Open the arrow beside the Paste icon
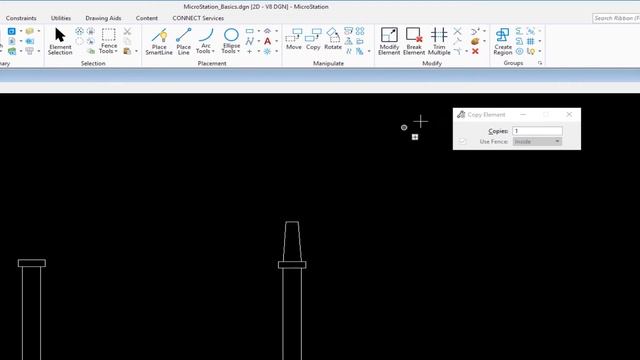 (136, 51)
